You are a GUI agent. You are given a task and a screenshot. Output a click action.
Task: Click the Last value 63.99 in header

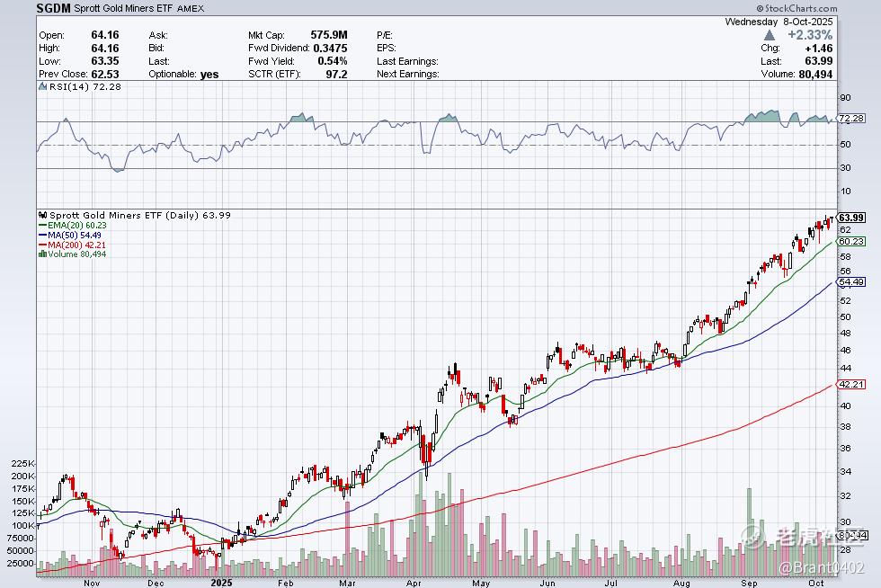[x=819, y=61]
